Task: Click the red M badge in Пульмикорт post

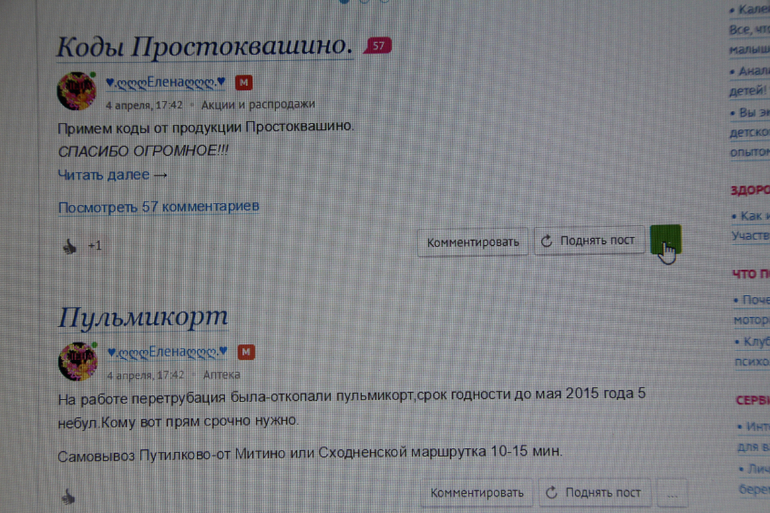Action: pos(246,352)
